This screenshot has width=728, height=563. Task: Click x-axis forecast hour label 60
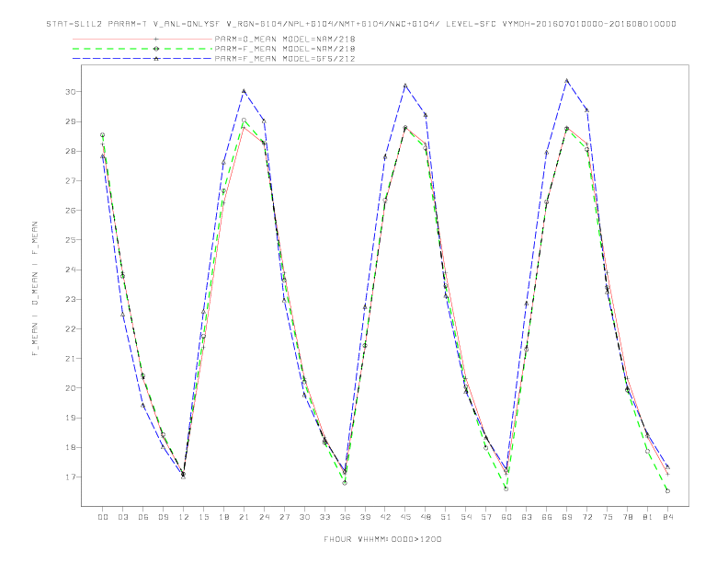[506, 517]
